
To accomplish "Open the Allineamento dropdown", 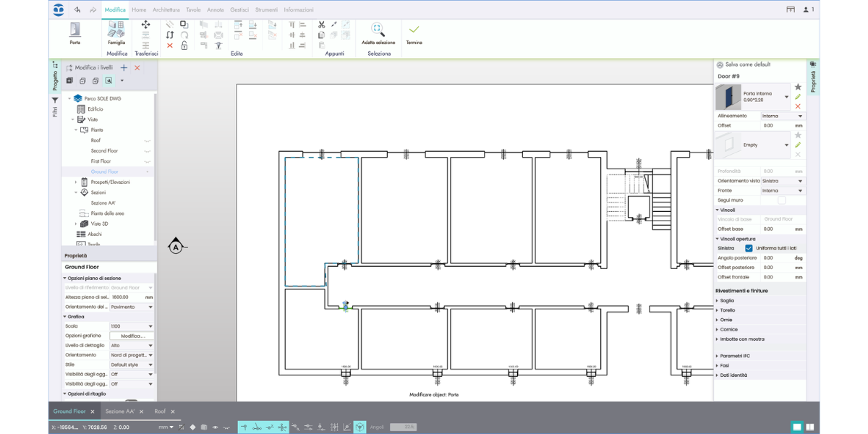I will [x=782, y=116].
